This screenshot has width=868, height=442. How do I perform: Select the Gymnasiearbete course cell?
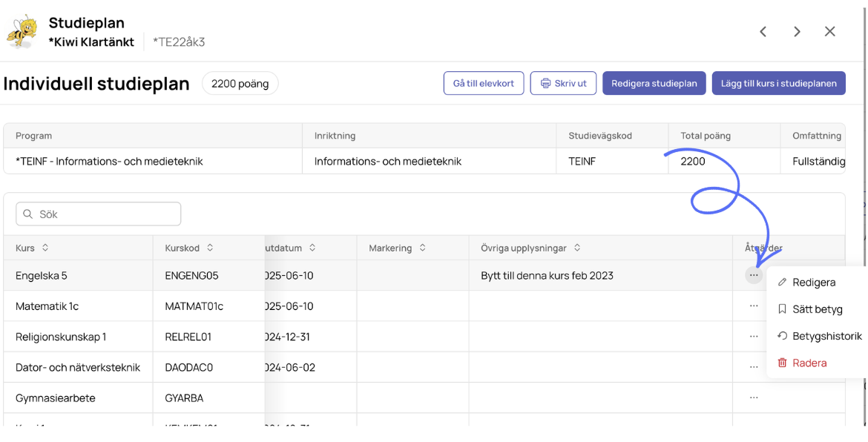click(x=78, y=398)
